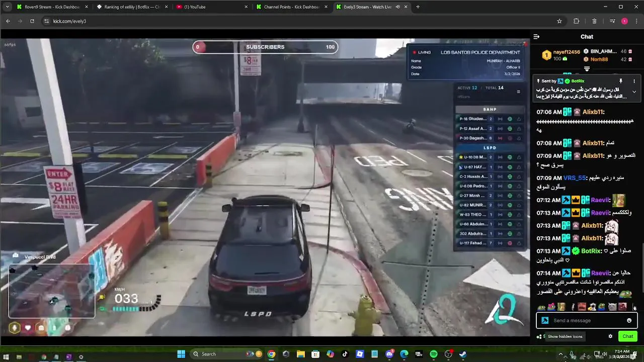Open TikTok from the taskbar

click(x=345, y=354)
